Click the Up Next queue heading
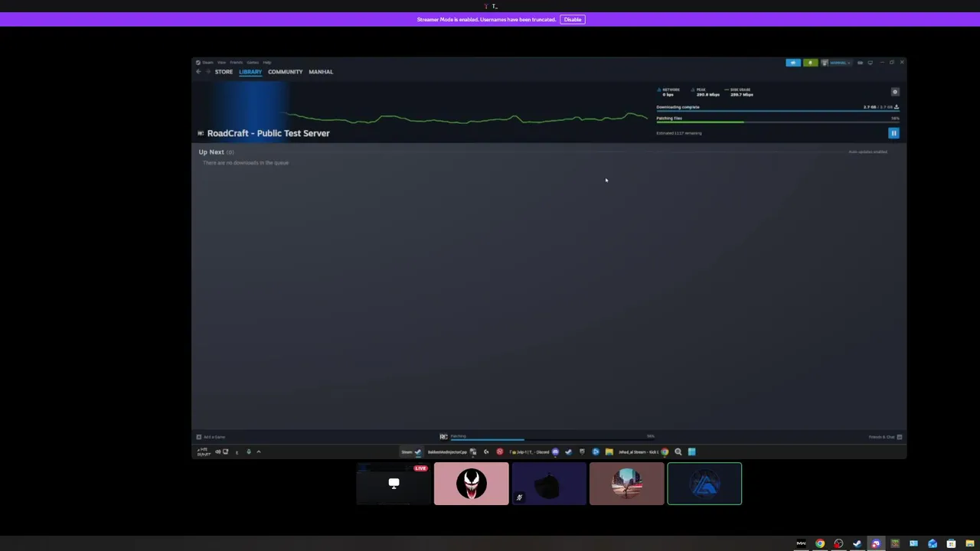This screenshot has height=551, width=980. [211, 152]
